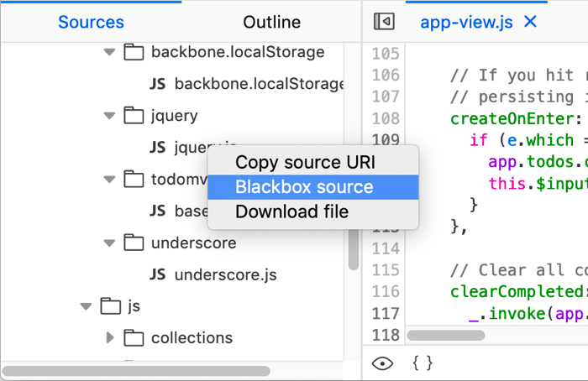Viewport: 588px width, 381px height.
Task: Close the app-view.js tab
Action: pos(530,21)
